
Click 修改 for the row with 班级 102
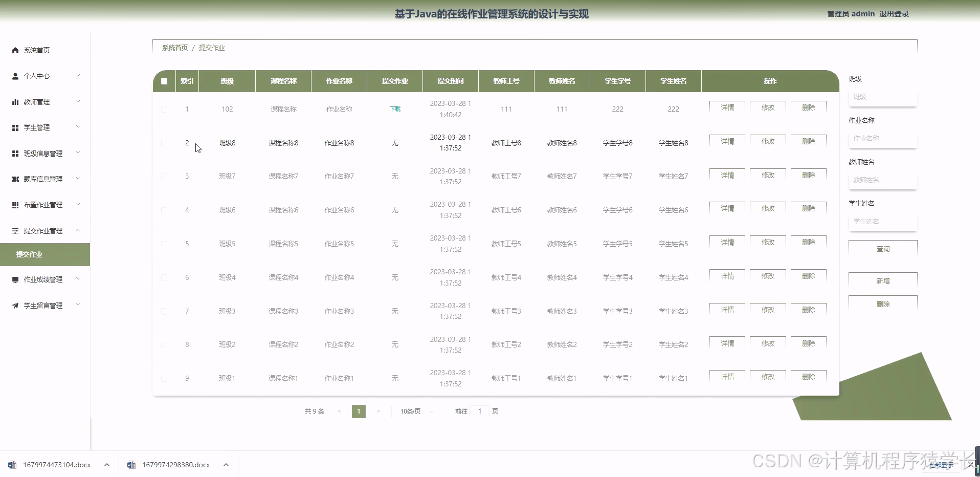click(768, 107)
